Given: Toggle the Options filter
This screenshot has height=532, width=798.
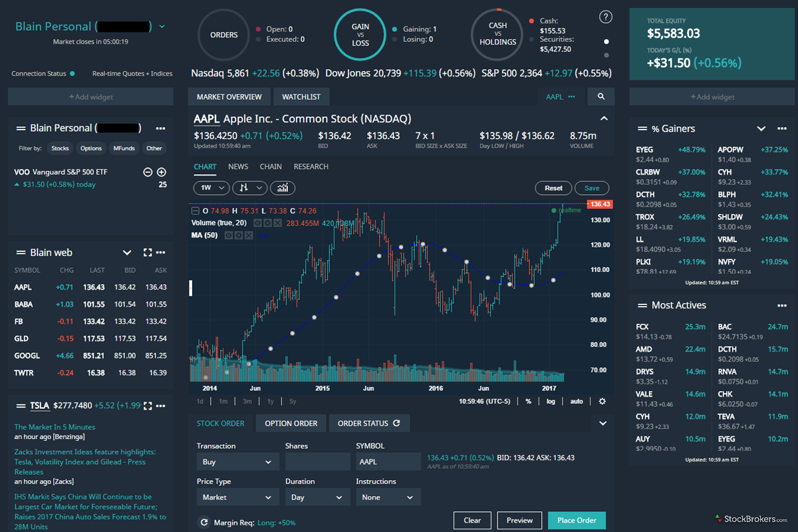Looking at the screenshot, I should coord(91,148).
